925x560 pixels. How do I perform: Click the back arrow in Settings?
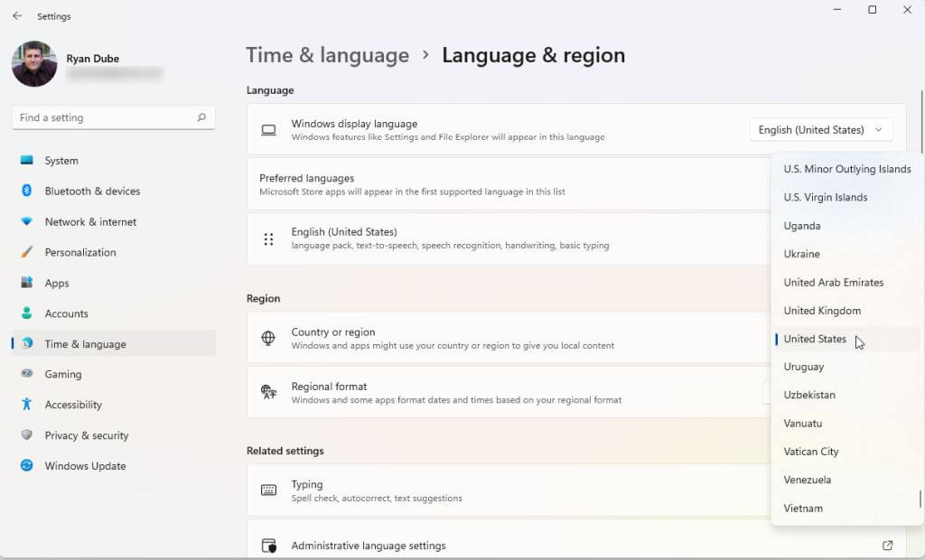click(x=17, y=16)
